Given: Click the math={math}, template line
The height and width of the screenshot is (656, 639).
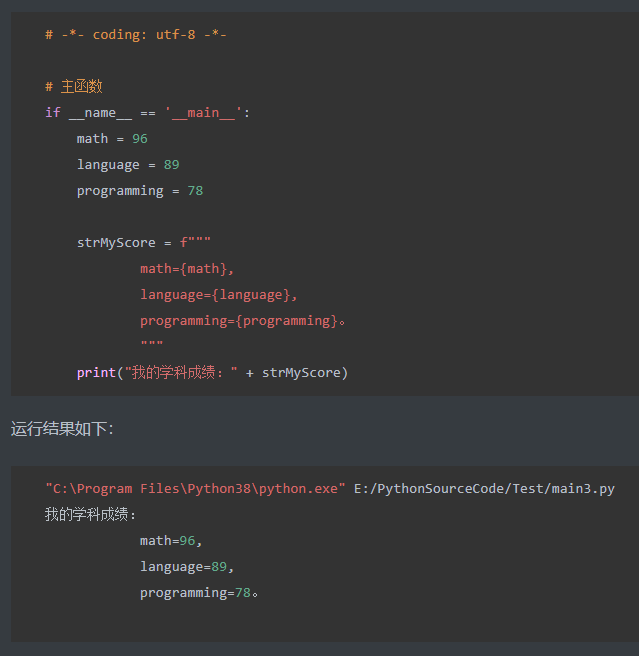Looking at the screenshot, I should point(187,269).
